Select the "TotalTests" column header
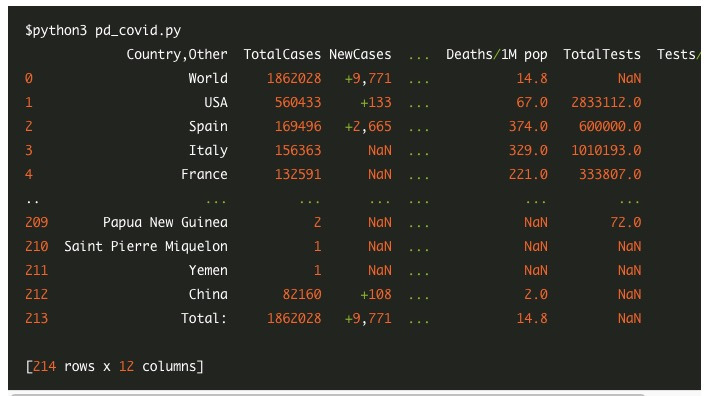The width and height of the screenshot is (708, 396). 602,55
